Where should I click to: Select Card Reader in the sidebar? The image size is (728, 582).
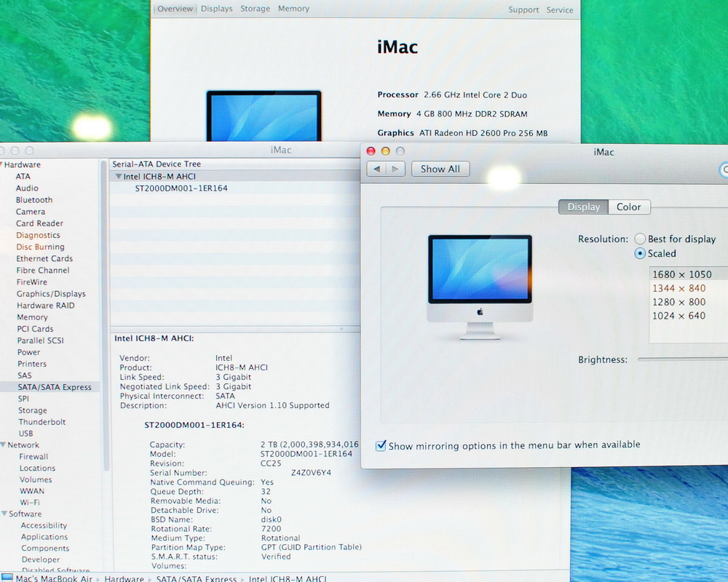(x=39, y=223)
